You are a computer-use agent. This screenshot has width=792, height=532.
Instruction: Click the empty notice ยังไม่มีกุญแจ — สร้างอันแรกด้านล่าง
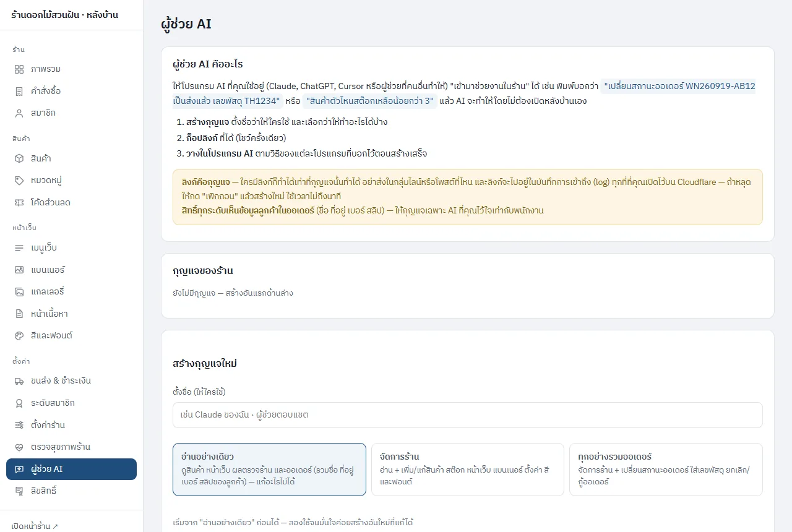pos(233,293)
